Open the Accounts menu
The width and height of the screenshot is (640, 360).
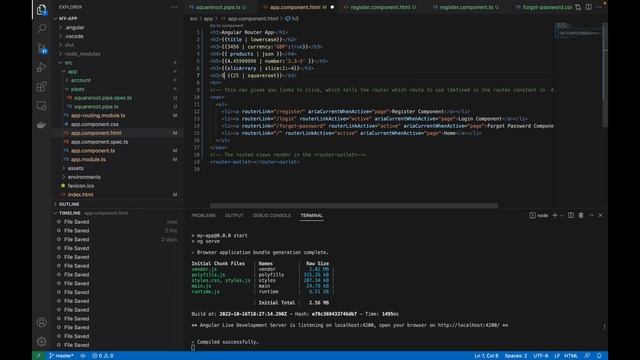coord(42,322)
